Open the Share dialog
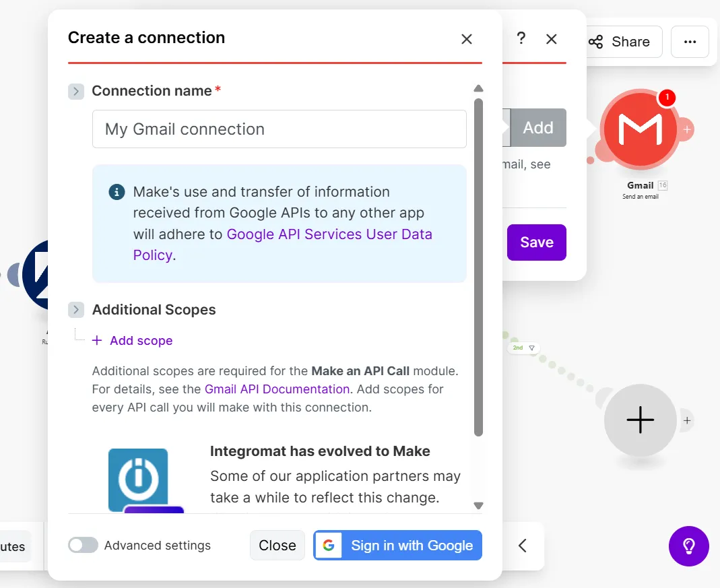This screenshot has width=720, height=588. [623, 42]
